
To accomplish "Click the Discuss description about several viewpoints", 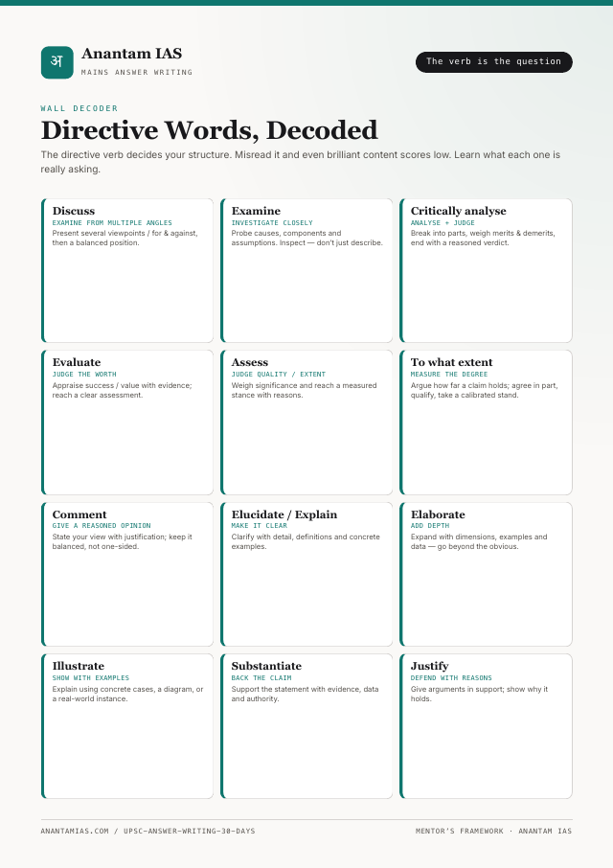I will click(x=125, y=238).
